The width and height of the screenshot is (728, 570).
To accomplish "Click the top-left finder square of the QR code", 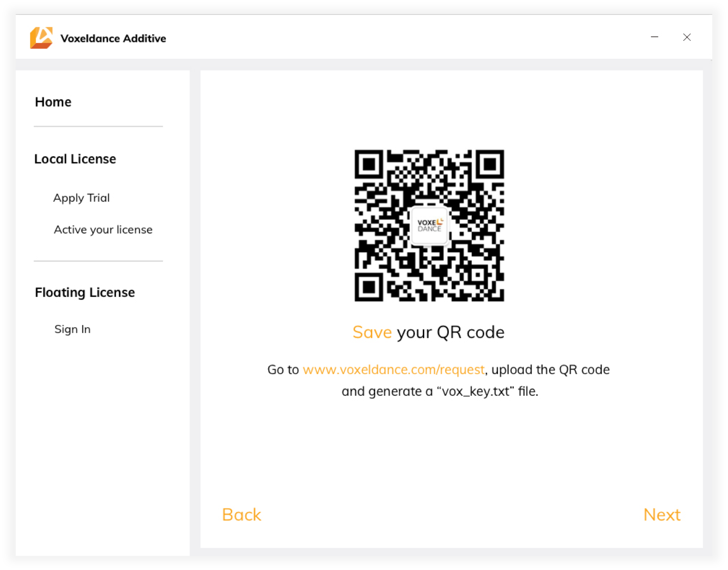I will click(x=369, y=164).
